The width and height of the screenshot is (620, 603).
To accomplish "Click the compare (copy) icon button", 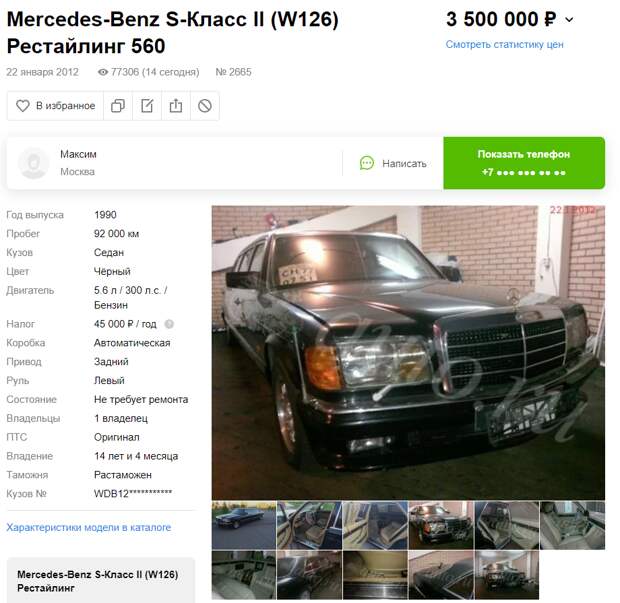I will [x=118, y=106].
